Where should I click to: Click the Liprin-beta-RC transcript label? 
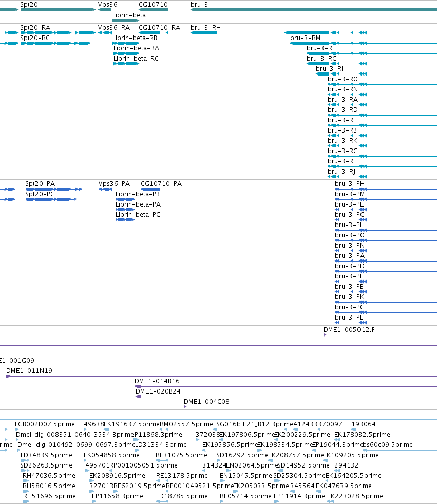point(136,59)
